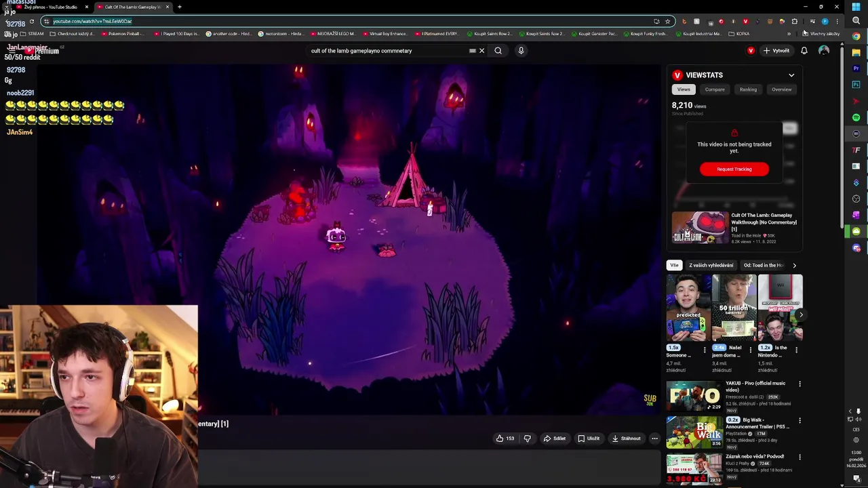Click the Stáhnout download button
868x488 pixels.
(626, 439)
